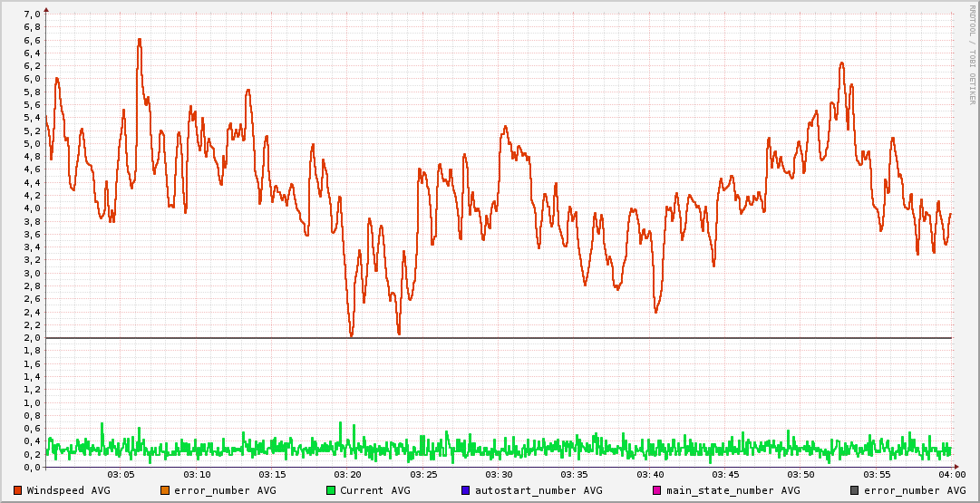This screenshot has width=980, height=503.
Task: Click the 2,0 label on the Y axis
Action: click(x=31, y=338)
